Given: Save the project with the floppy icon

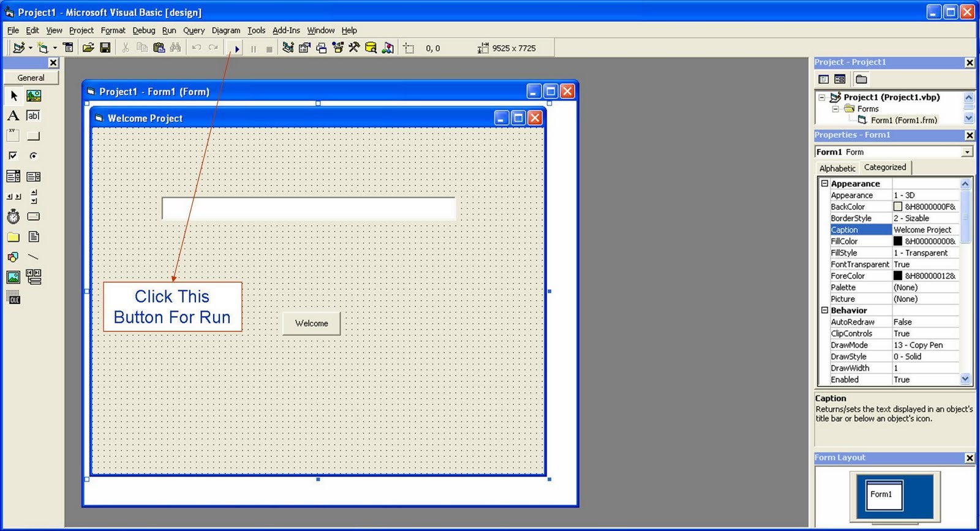Looking at the screenshot, I should tap(105, 48).
